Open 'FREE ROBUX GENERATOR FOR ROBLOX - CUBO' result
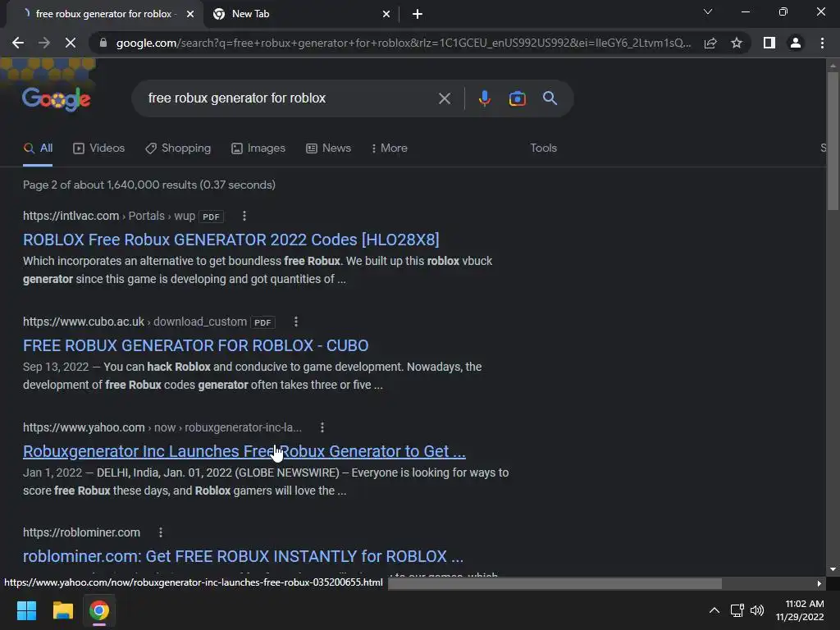840x630 pixels. point(195,346)
